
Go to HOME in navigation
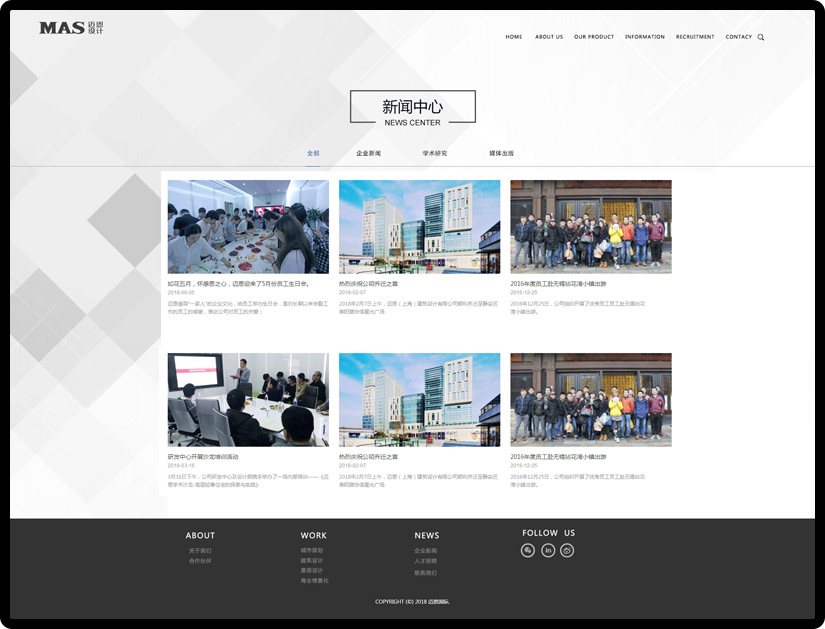(514, 37)
